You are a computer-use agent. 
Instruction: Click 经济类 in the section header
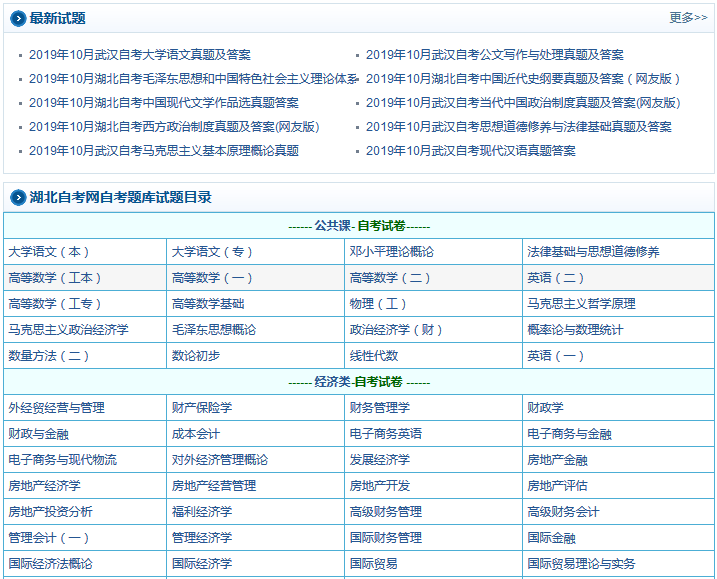pos(332,382)
